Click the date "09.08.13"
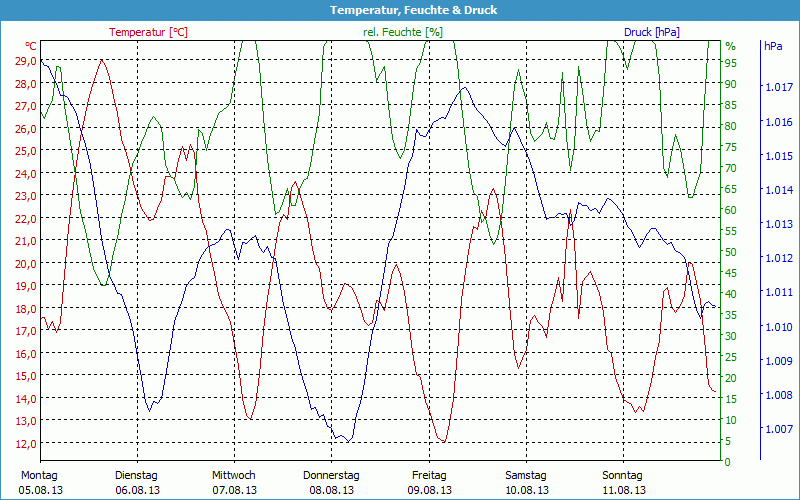 tap(430, 490)
